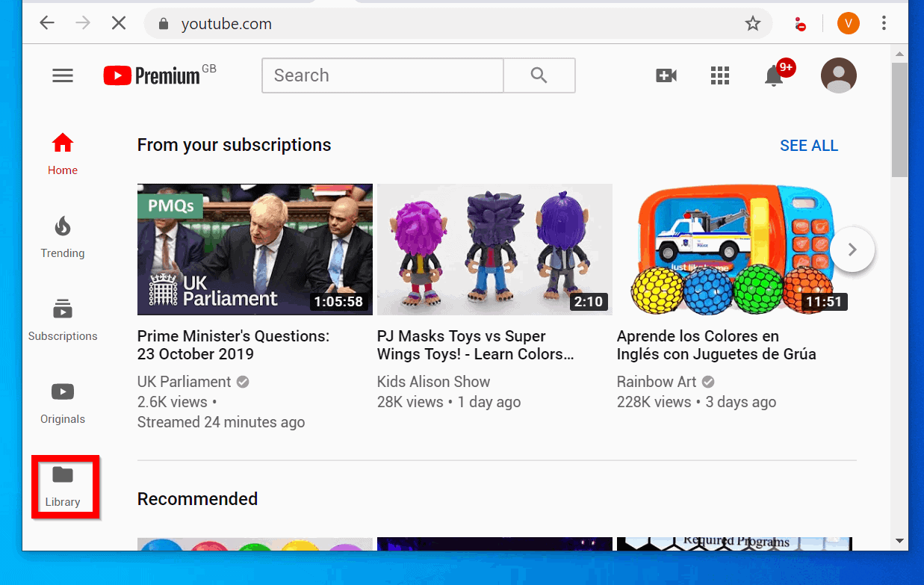The image size is (924, 585).
Task: Toggle the hamburger menu to collapse sidebar
Action: [62, 75]
